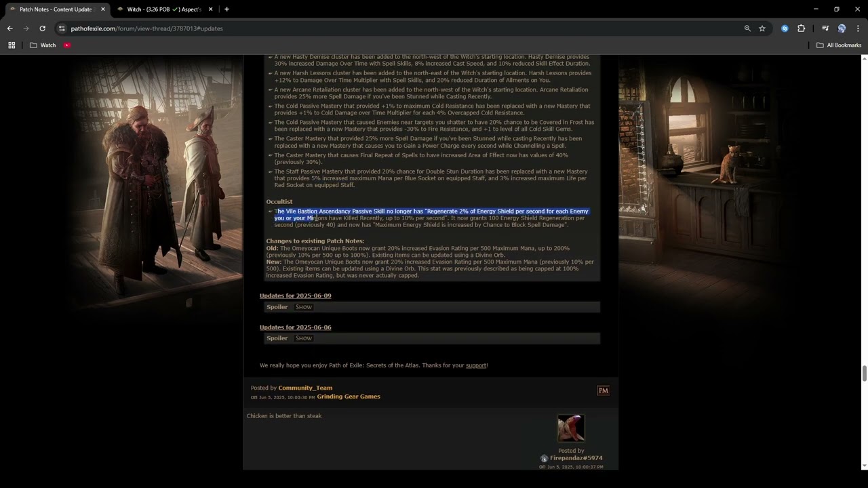Open the apps grid in bookmarks bar
The image size is (868, 488).
click(x=12, y=45)
